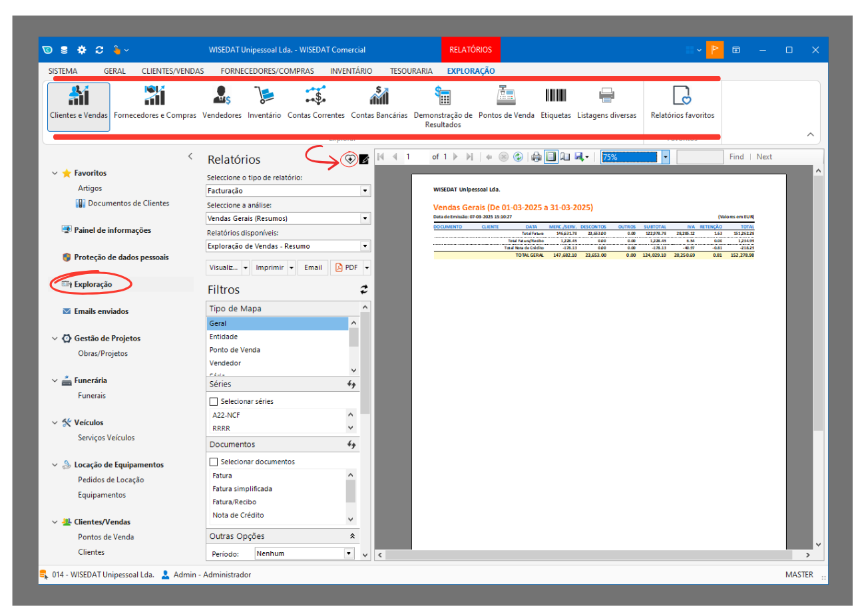The width and height of the screenshot is (862, 616).
Task: Open the Inventário ribbon icon
Action: click(x=264, y=103)
